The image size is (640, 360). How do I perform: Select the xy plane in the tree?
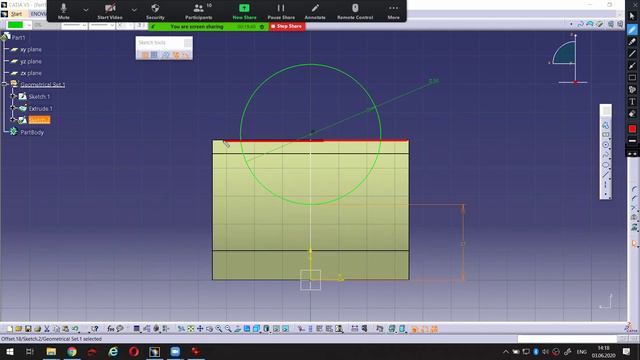(x=31, y=49)
